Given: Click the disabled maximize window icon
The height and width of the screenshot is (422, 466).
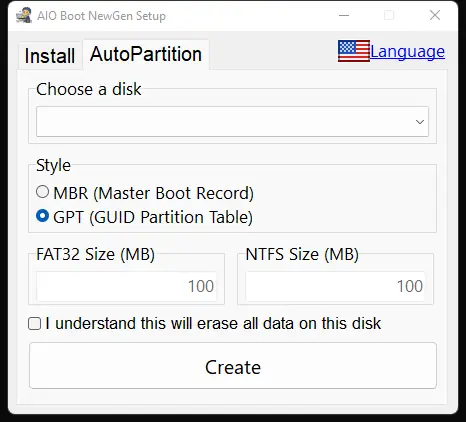Looking at the screenshot, I should (389, 15).
